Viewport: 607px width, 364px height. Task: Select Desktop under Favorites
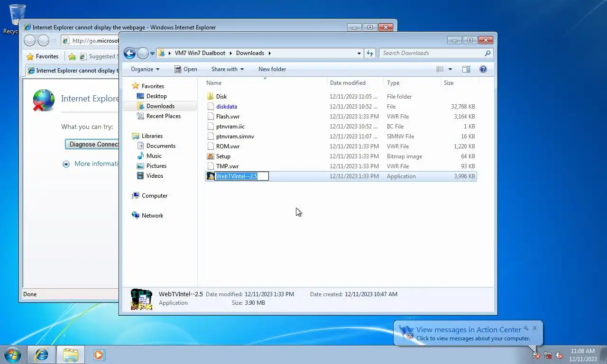coord(156,96)
